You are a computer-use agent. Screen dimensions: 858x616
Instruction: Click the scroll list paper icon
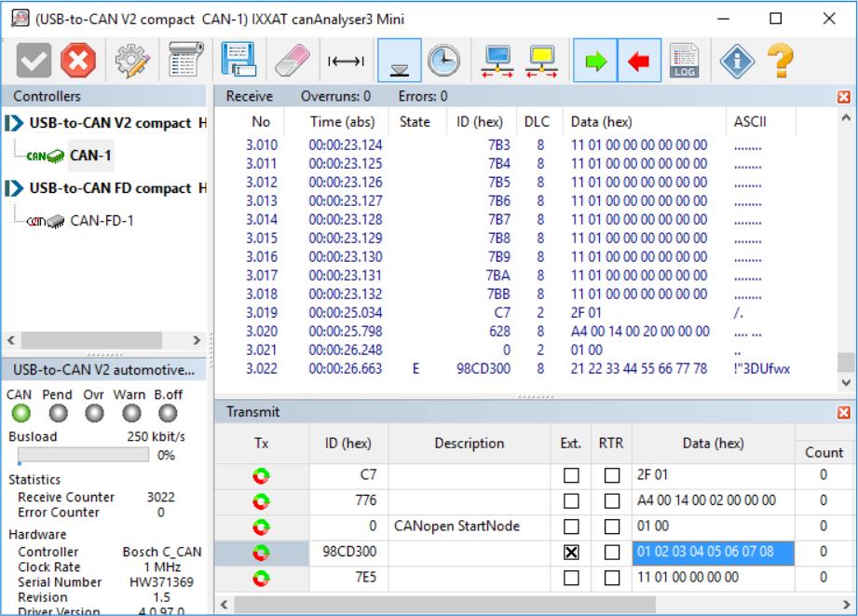(185, 59)
